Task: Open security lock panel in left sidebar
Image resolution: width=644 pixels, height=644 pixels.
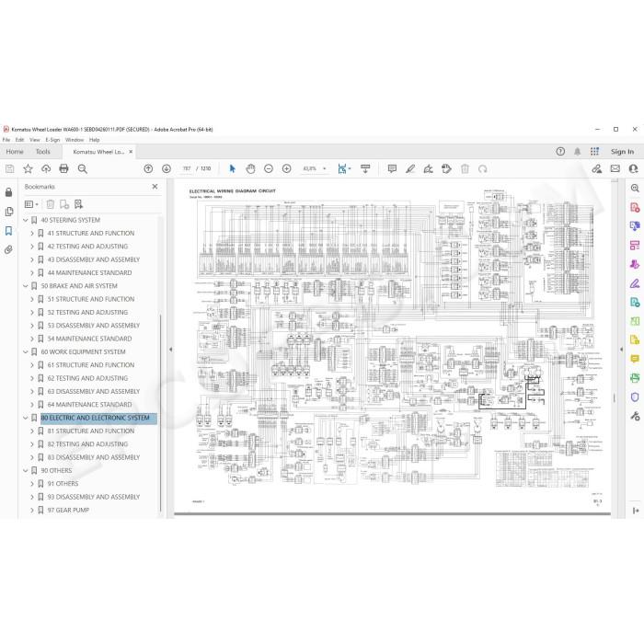Action: [x=8, y=192]
